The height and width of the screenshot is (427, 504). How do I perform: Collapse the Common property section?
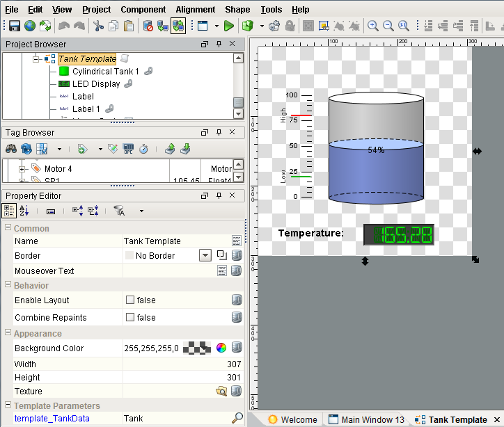8,228
